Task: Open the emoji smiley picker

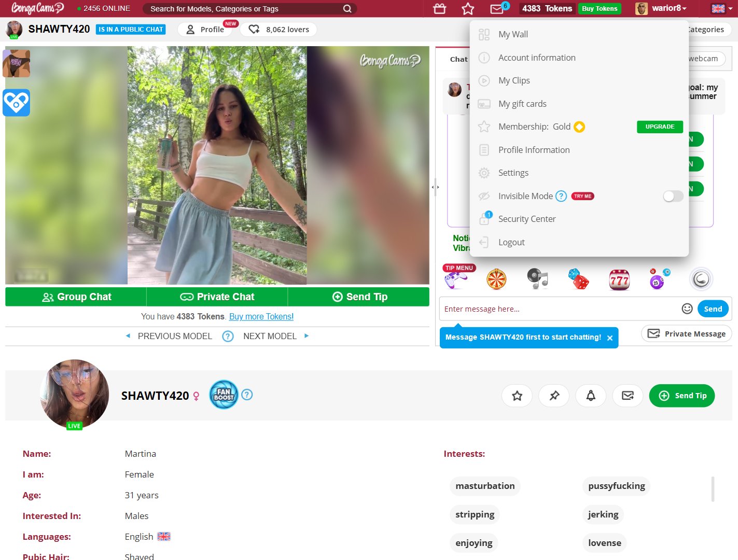Action: 687,309
